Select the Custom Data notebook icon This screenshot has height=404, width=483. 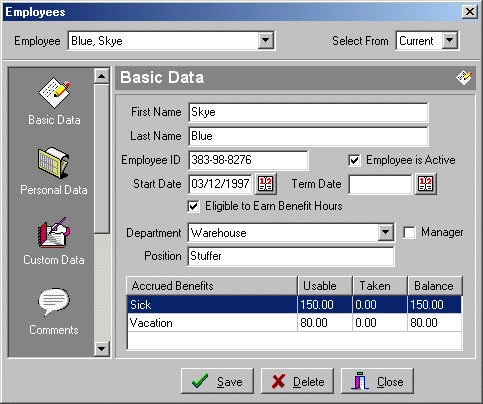click(x=54, y=233)
